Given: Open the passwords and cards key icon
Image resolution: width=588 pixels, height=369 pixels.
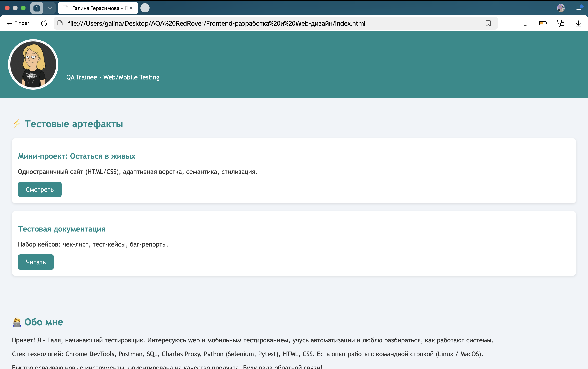Looking at the screenshot, I should click(561, 23).
